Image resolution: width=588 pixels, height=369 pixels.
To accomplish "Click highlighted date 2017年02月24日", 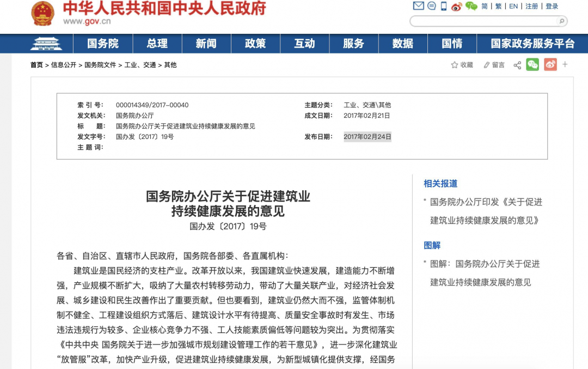I will tap(367, 137).
